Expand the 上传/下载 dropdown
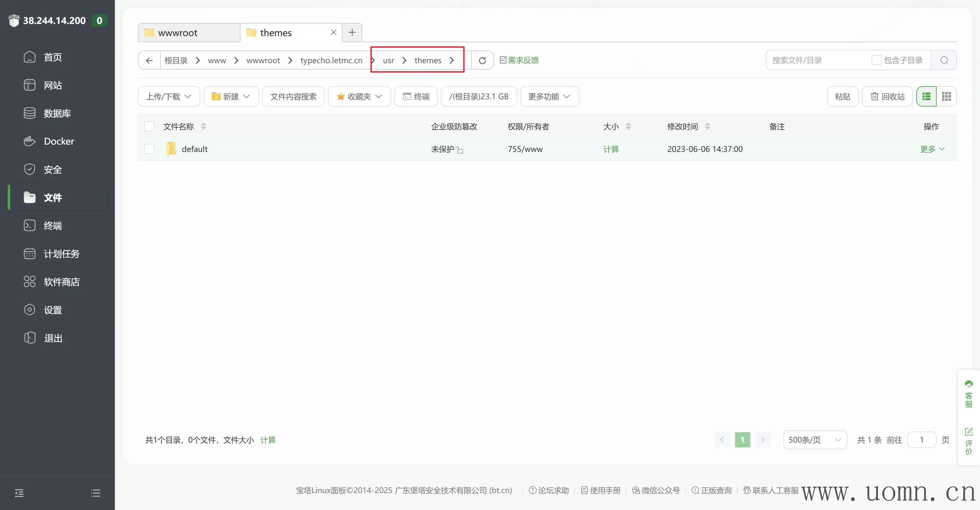This screenshot has height=510, width=980. tap(168, 96)
